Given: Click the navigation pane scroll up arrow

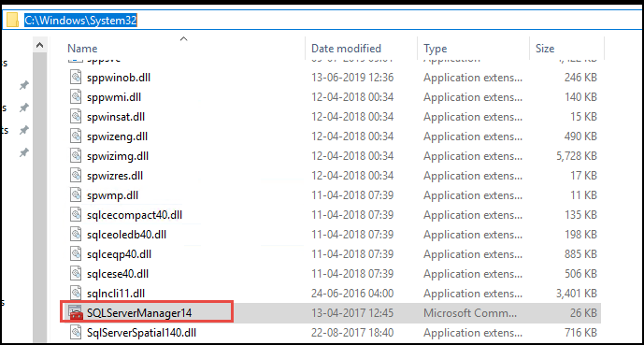Looking at the screenshot, I should coord(40,45).
